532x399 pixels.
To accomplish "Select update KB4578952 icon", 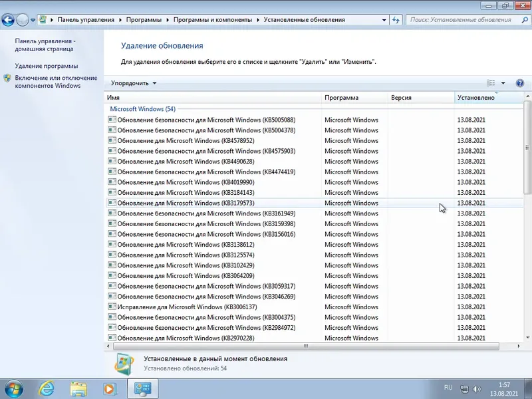I will [112, 140].
